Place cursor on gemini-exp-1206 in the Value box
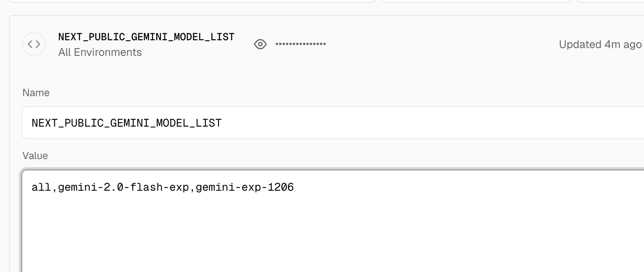The width and height of the screenshot is (644, 272). [245, 187]
